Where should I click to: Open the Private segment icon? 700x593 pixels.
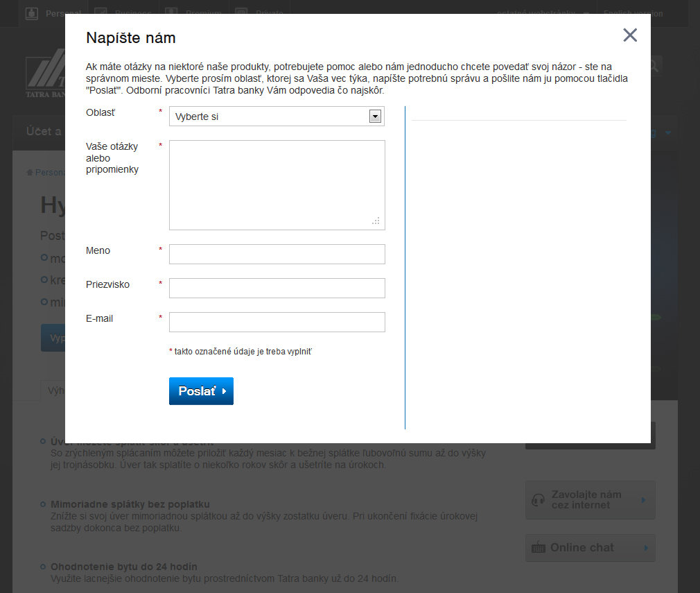pyautogui.click(x=241, y=13)
